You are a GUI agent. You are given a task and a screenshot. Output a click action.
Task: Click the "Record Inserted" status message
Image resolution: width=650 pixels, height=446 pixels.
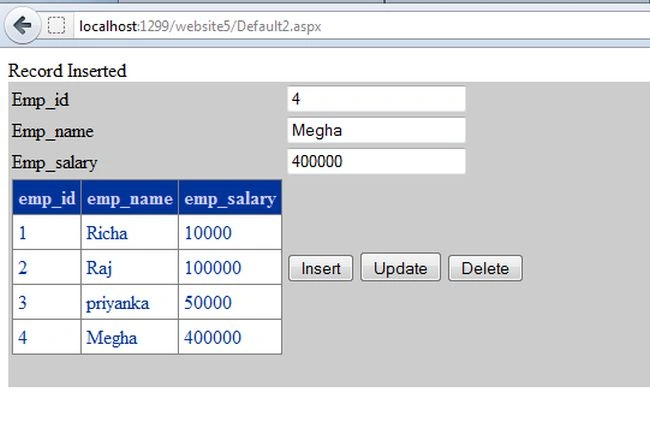tap(67, 71)
